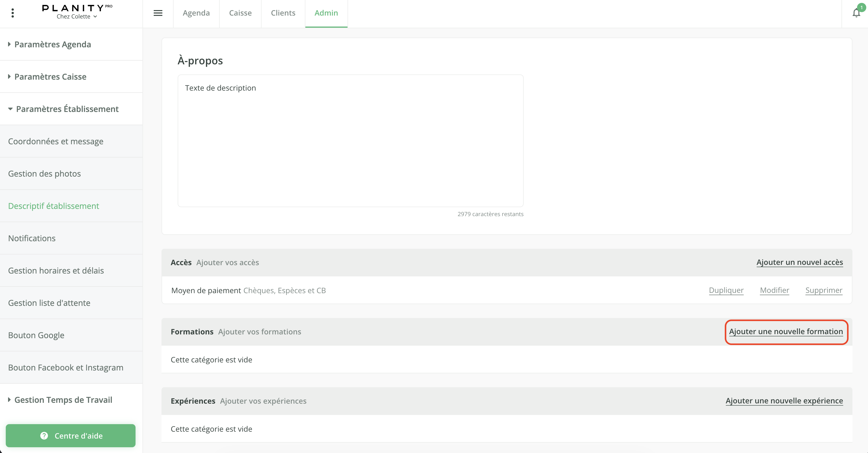This screenshot has height=453, width=868.
Task: Click Ajouter une nouvelle formation link
Action: click(x=786, y=332)
